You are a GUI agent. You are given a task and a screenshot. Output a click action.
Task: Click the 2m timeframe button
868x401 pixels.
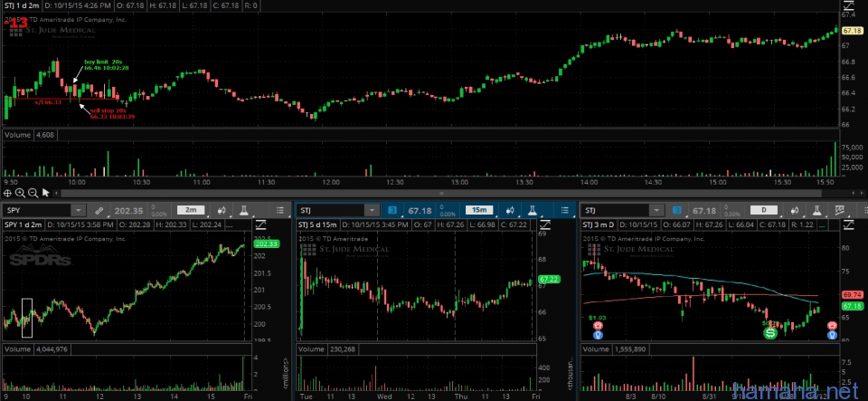190,210
